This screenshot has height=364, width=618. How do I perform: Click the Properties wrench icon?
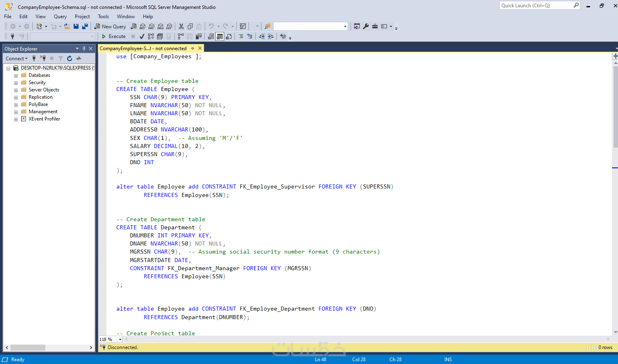click(x=366, y=26)
